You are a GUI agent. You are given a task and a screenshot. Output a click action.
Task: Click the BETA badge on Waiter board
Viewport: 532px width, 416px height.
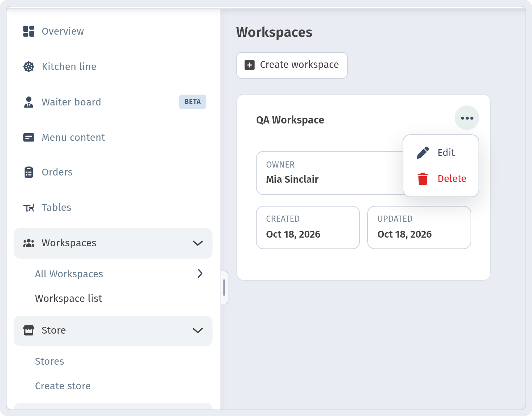tap(193, 102)
